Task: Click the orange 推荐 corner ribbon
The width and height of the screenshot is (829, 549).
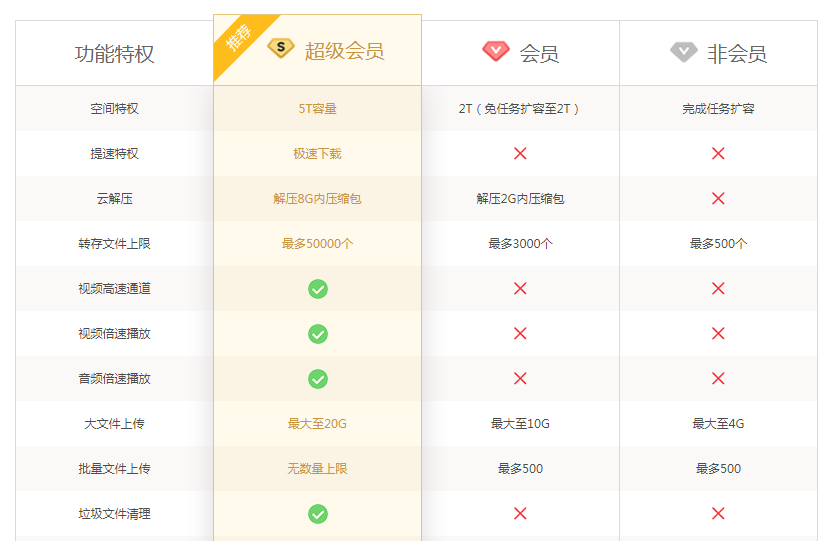Action: pyautogui.click(x=237, y=39)
